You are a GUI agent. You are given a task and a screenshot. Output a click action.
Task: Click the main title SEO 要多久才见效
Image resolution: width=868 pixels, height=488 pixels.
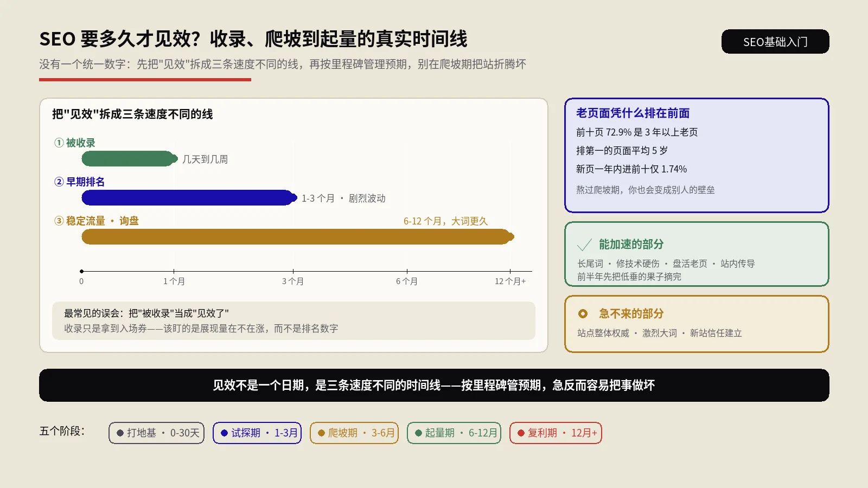pyautogui.click(x=253, y=38)
